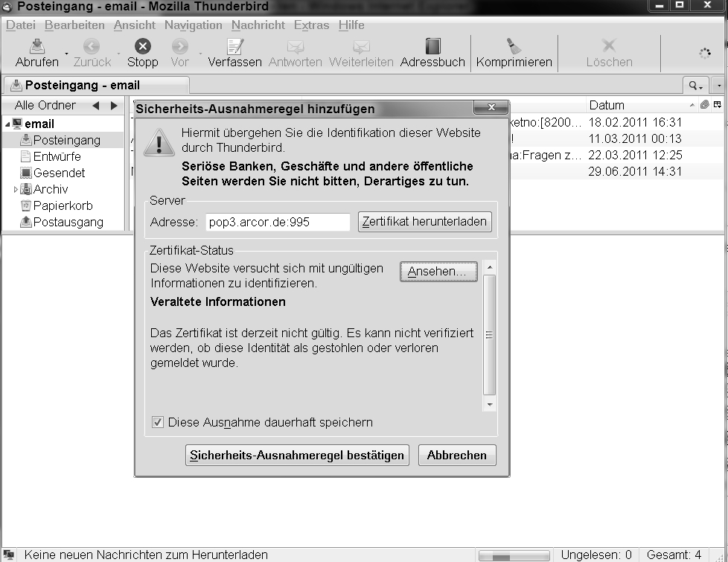The width and height of the screenshot is (728, 562).
Task: Click Sicherheits-Ausnahmeregel bestätigen button
Action: (297, 455)
